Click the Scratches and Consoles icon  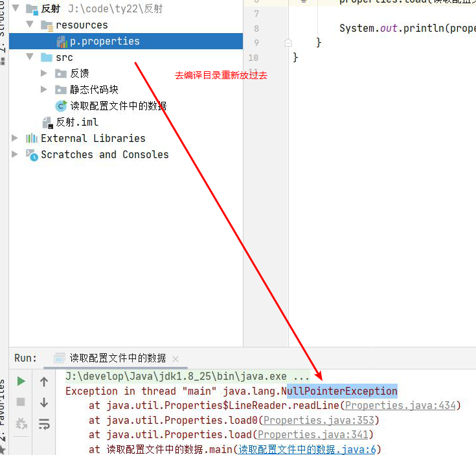pyautogui.click(x=32, y=155)
